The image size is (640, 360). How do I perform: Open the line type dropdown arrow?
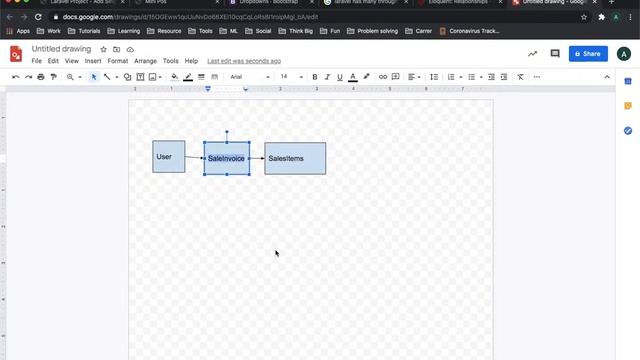[x=117, y=77]
